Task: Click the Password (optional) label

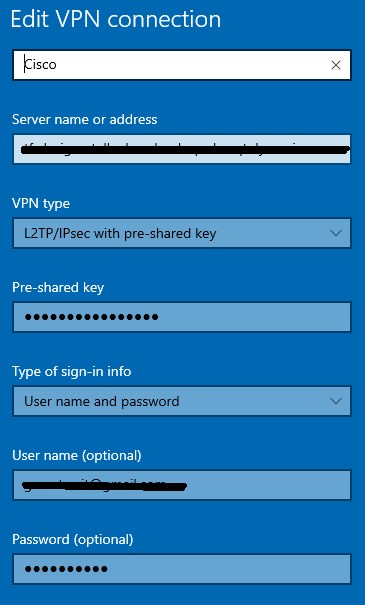Action: click(x=73, y=539)
